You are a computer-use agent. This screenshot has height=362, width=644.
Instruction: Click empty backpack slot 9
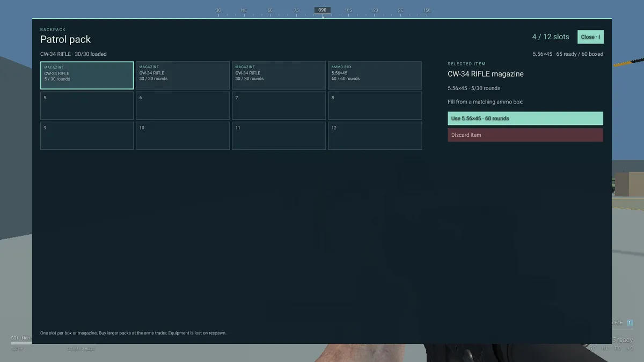point(87,136)
